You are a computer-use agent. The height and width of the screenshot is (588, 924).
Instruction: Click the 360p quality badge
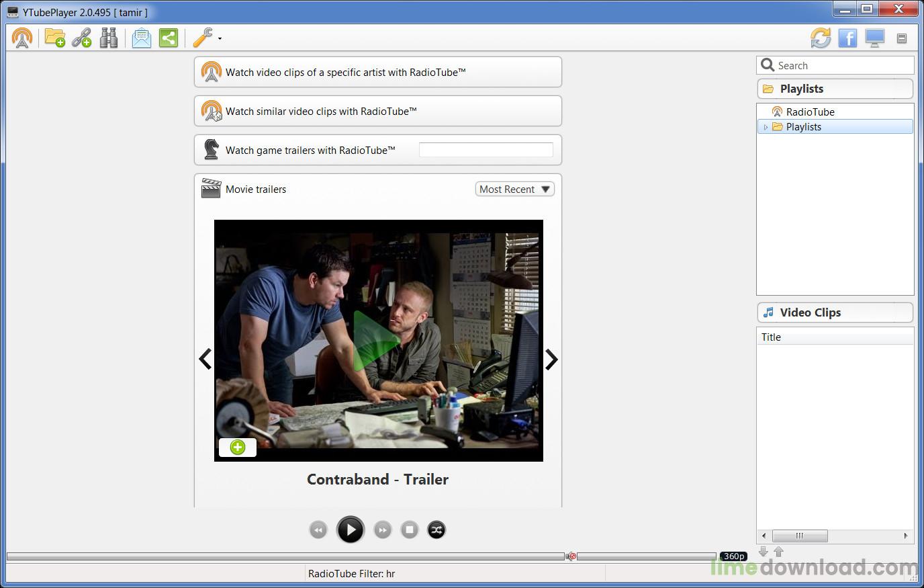click(x=733, y=556)
